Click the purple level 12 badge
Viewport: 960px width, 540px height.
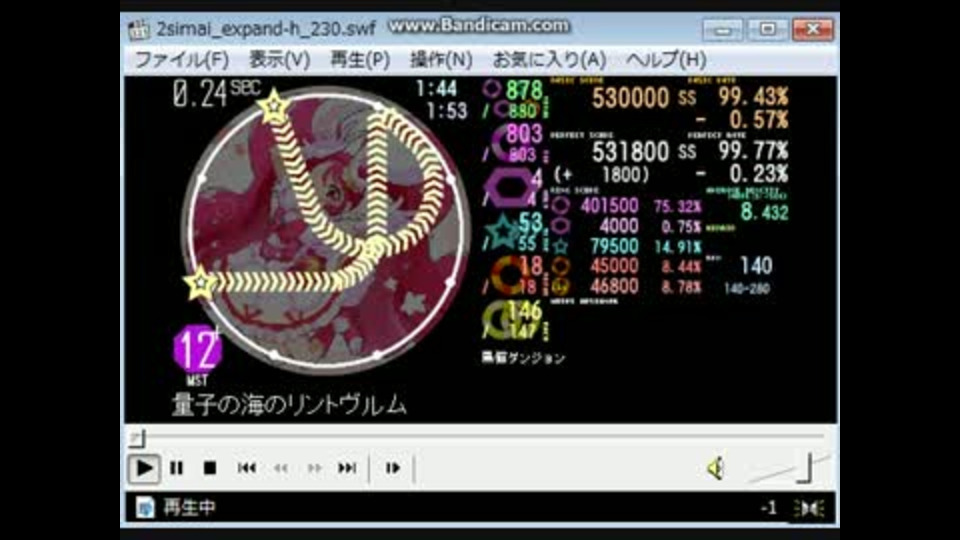pyautogui.click(x=197, y=349)
